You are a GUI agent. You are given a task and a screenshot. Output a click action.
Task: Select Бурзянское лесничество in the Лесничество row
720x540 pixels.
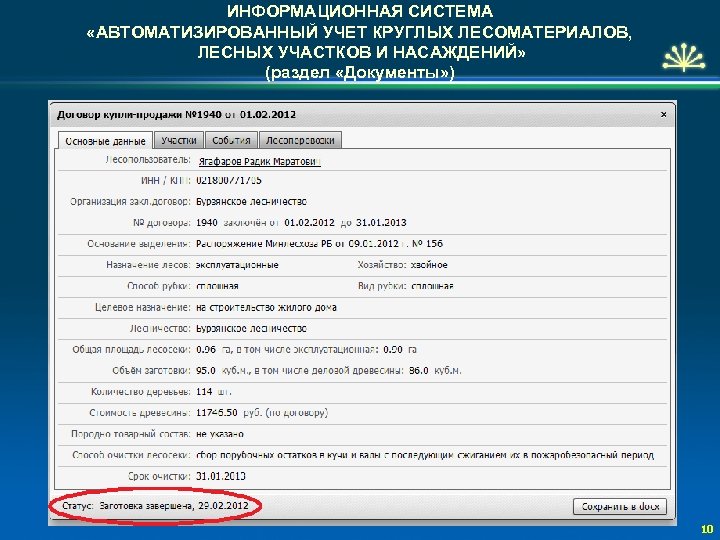pos(251,328)
